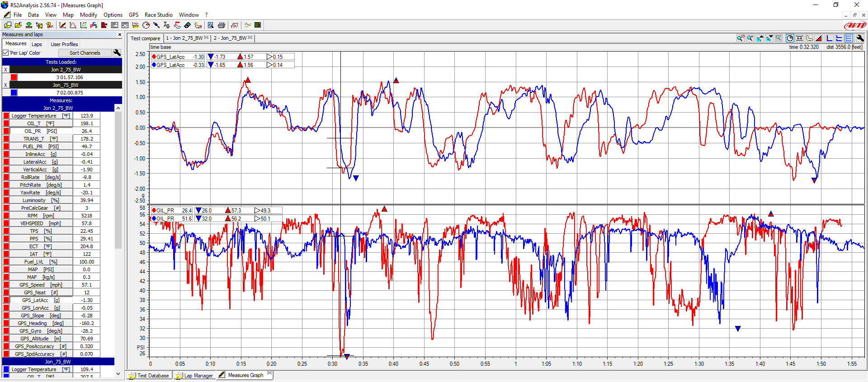This screenshot has height=382, width=868.
Task: Click blue GPS_LatAcc minimum marker near 1:49
Action: coord(814,180)
